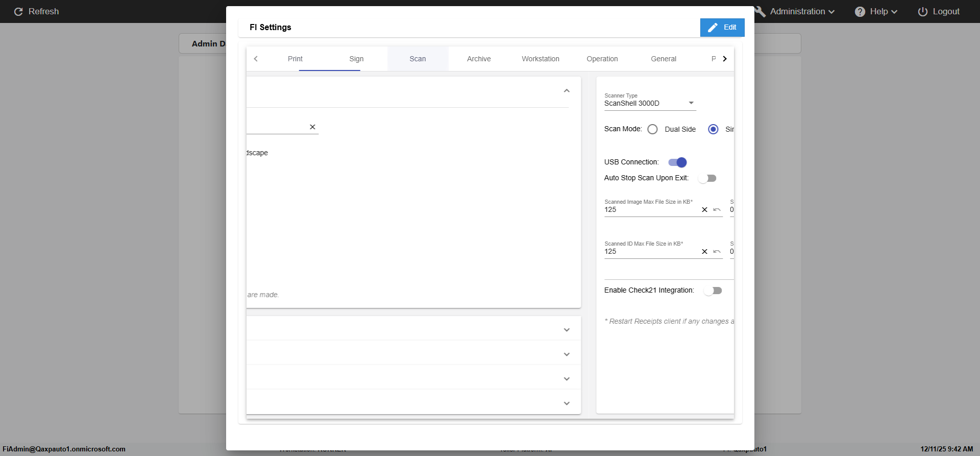This screenshot has width=980, height=456.
Task: Collapse the expanded left panel section
Action: coord(567,91)
